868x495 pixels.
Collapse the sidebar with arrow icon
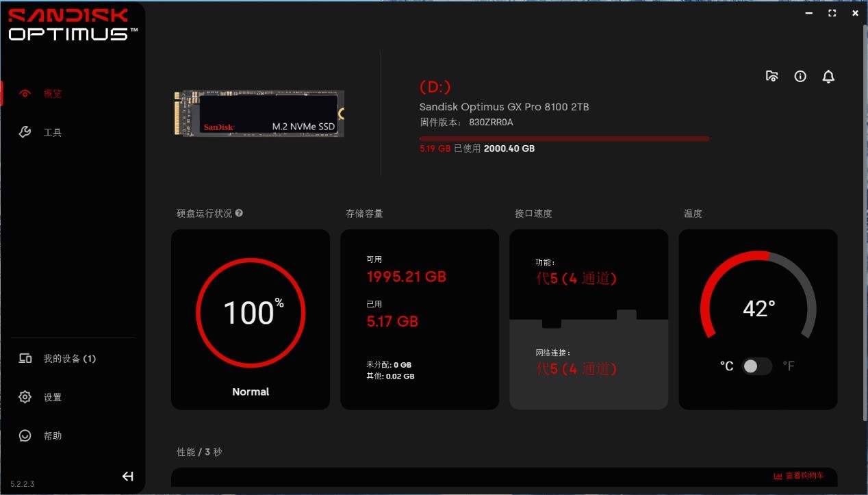coord(127,477)
